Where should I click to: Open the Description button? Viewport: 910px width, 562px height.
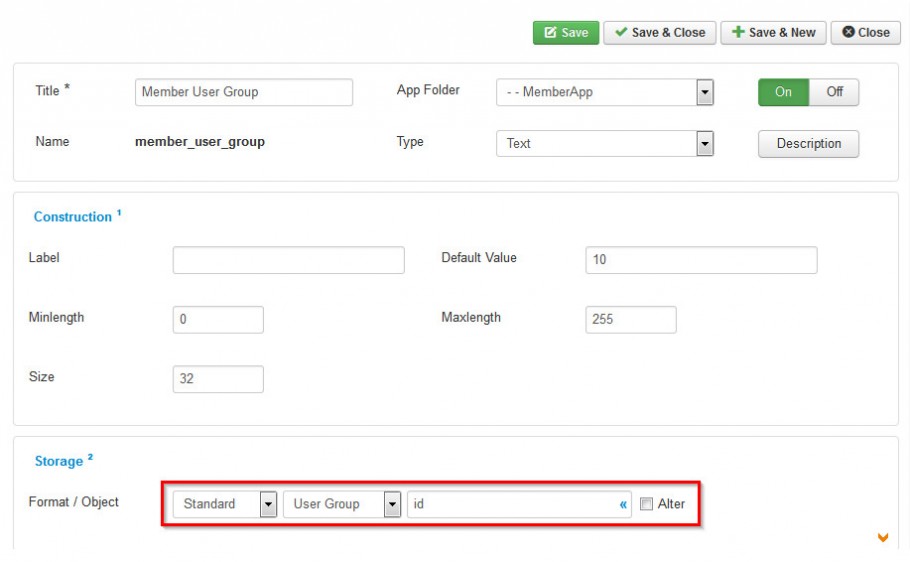tap(808, 143)
